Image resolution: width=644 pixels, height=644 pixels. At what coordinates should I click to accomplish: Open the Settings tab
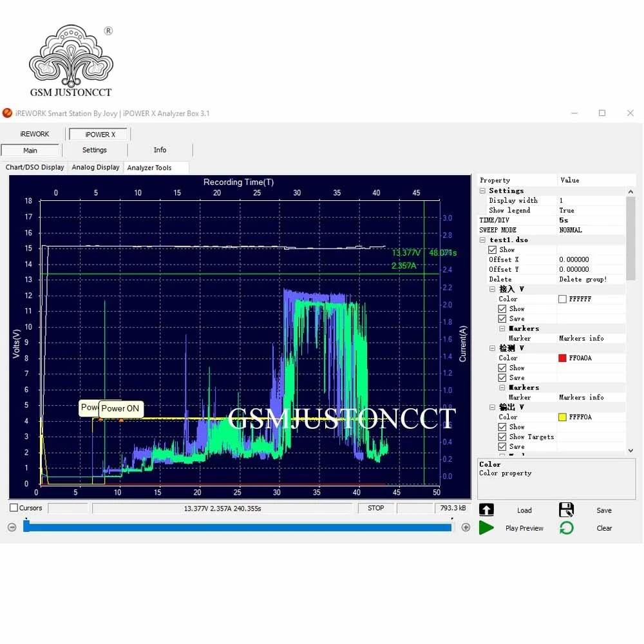(95, 150)
